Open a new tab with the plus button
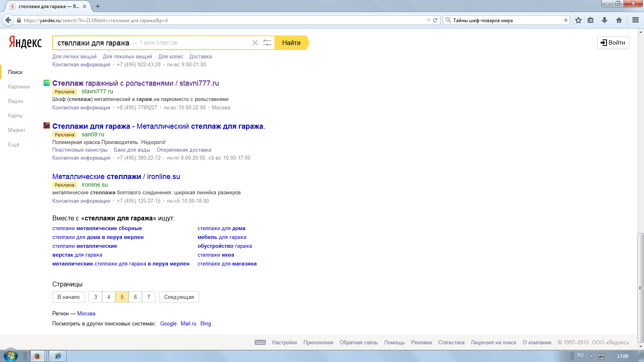The width and height of the screenshot is (644, 362). (98, 6)
